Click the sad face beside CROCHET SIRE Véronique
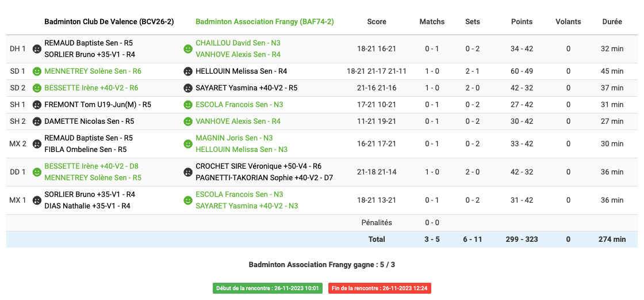 (x=187, y=172)
